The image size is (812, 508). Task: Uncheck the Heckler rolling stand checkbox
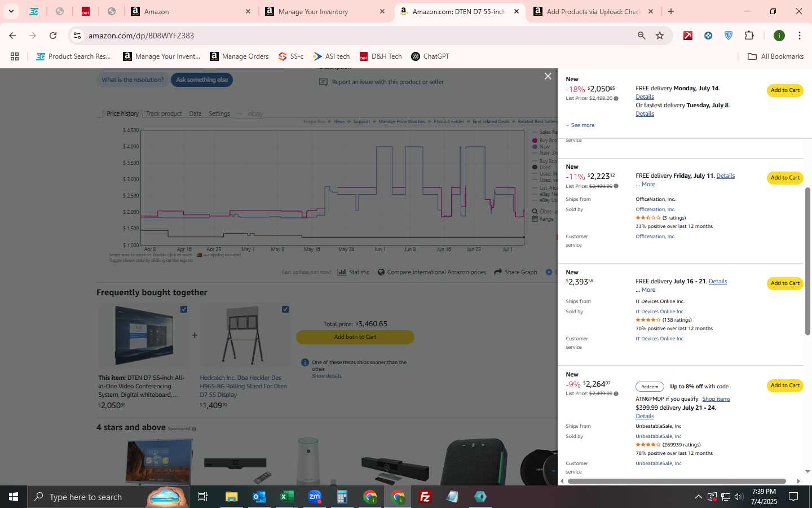pyautogui.click(x=285, y=309)
